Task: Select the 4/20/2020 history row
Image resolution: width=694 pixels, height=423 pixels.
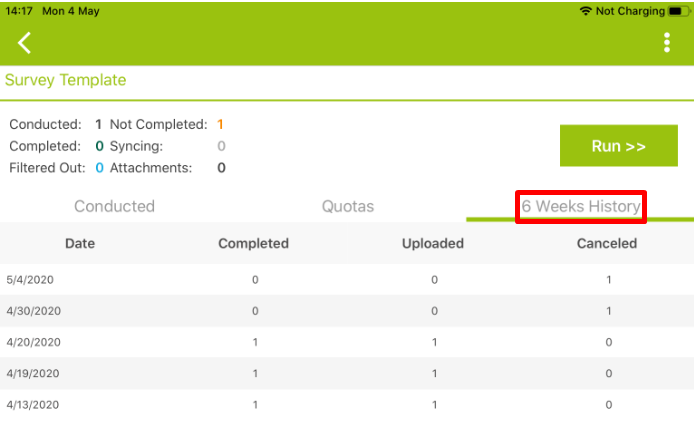Action: (347, 342)
